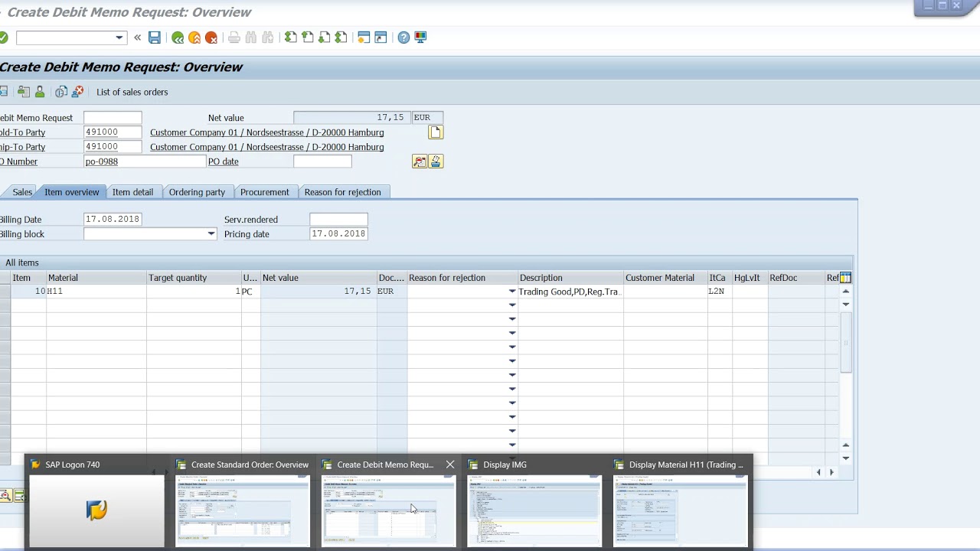This screenshot has height=551, width=980.
Task: Click the Sold-To Party field 491000
Action: [113, 132]
